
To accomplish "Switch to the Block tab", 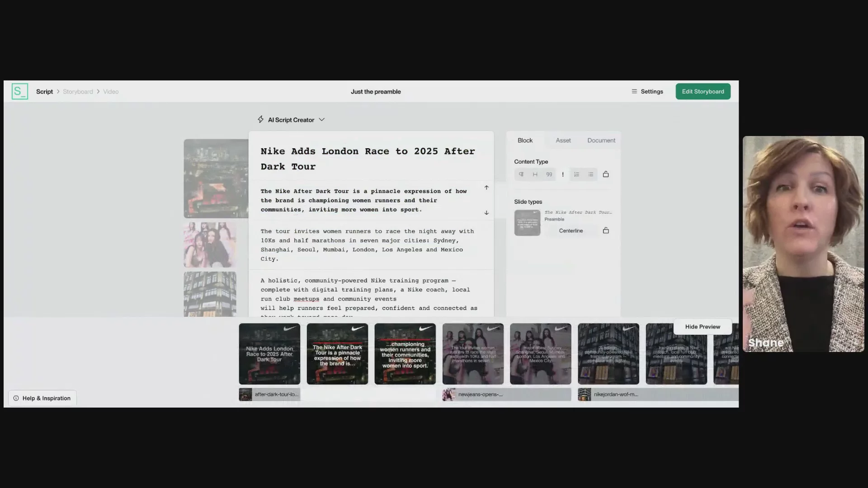I will [525, 141].
